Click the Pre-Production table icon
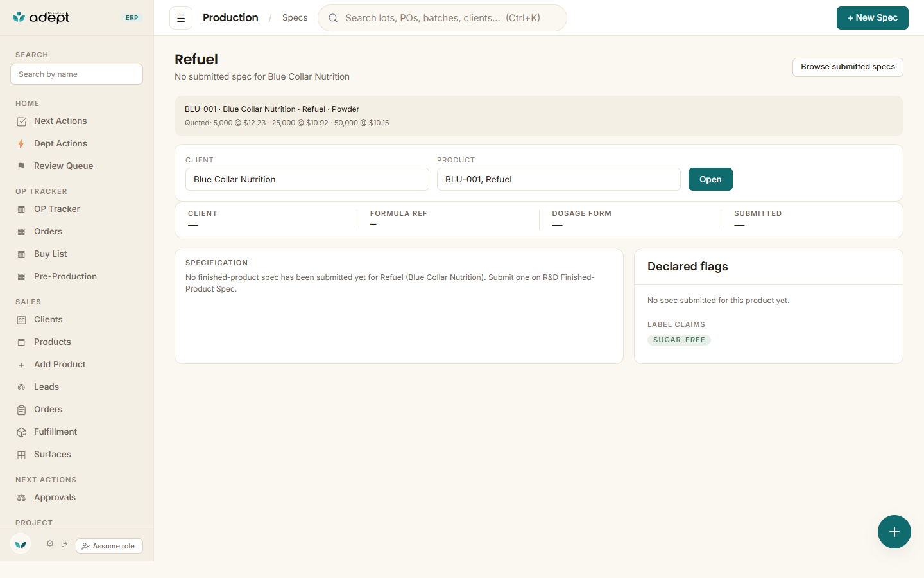Viewport: 924px width, 578px height. [x=21, y=277]
